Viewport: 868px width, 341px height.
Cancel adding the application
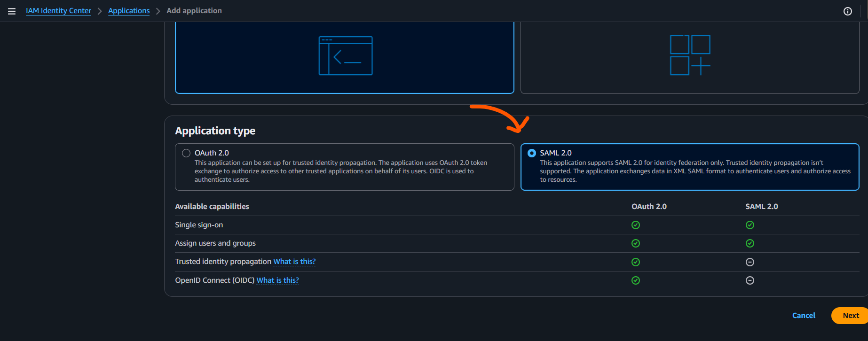(x=804, y=316)
